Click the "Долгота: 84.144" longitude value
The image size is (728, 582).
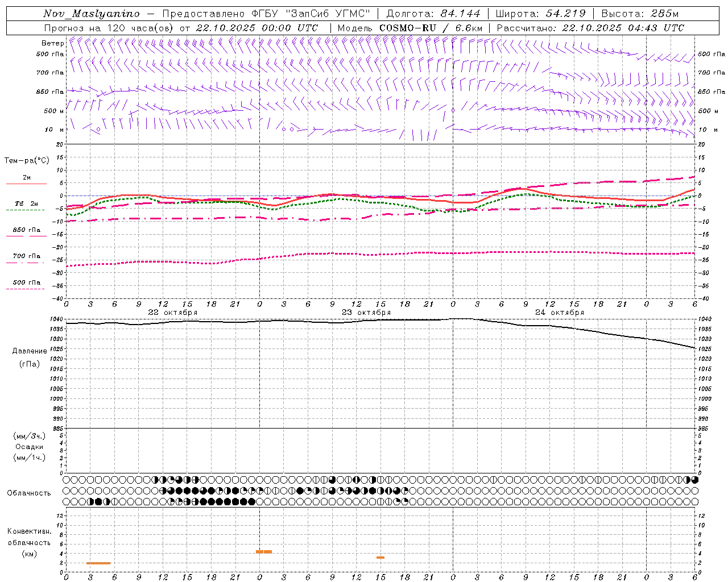click(x=433, y=14)
